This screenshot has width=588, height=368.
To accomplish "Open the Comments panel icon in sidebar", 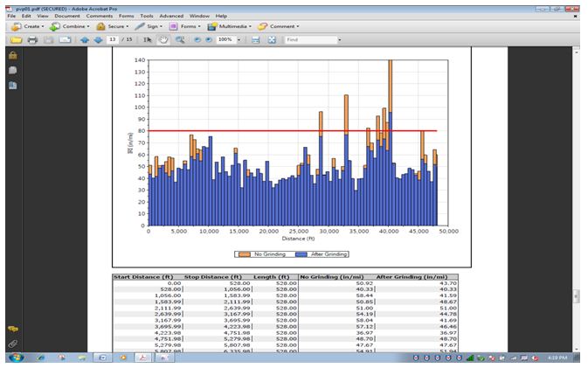I will point(13,329).
